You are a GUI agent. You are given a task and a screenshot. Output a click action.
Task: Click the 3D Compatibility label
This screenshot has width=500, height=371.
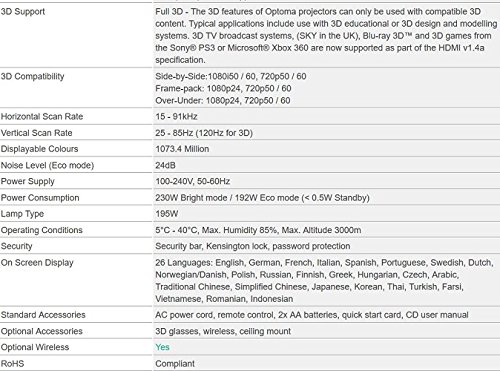pyautogui.click(x=32, y=76)
